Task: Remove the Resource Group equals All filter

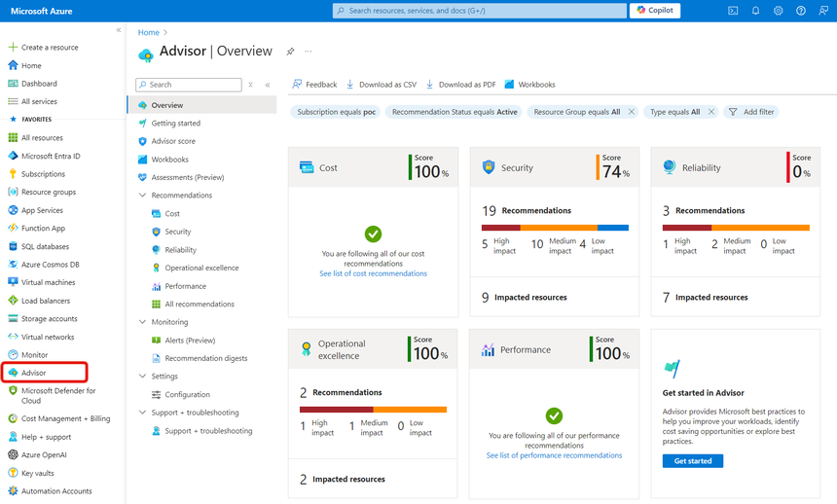Action: click(632, 112)
